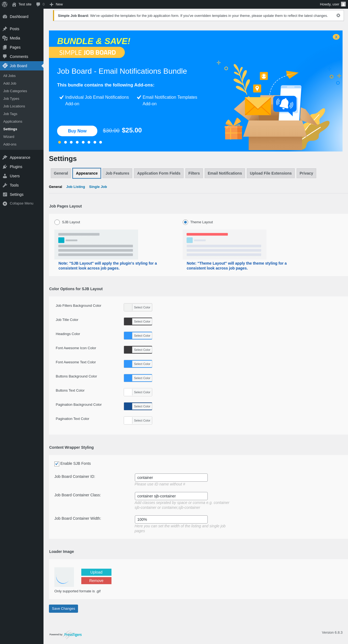The width and height of the screenshot is (348, 644).
Task: Click the Job Board Container Width field
Action: [171, 519]
